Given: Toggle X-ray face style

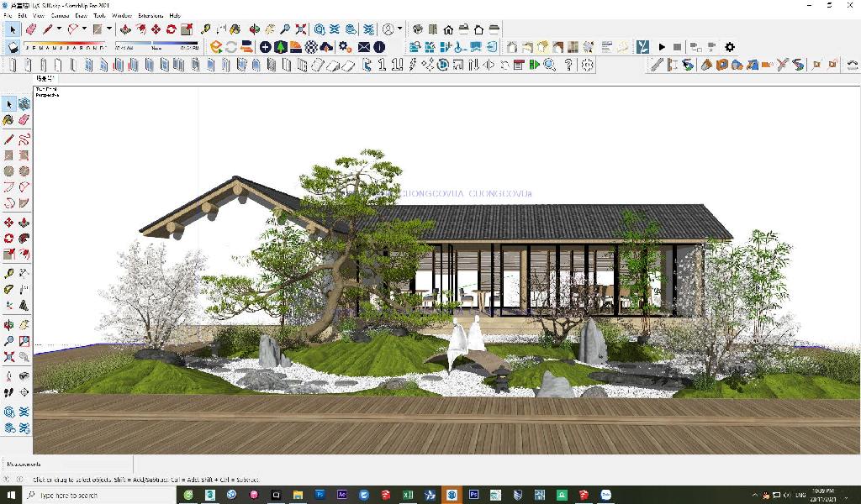Looking at the screenshot, I should pyautogui.click(x=511, y=47).
